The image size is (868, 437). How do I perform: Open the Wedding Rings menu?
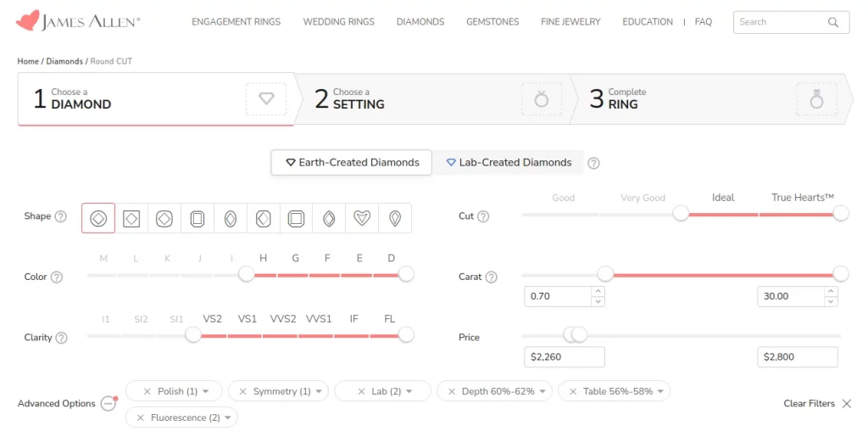pyautogui.click(x=339, y=22)
